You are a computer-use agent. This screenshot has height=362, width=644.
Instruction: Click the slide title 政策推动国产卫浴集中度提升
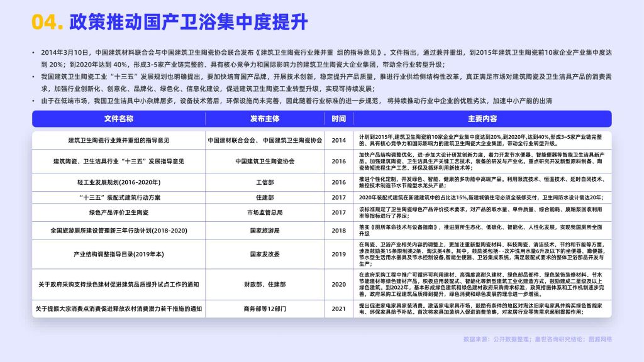coord(189,22)
